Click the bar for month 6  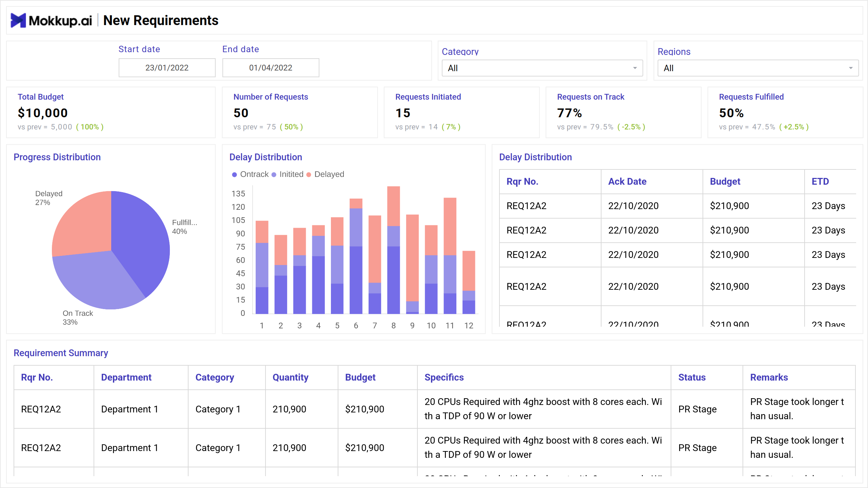tap(356, 256)
